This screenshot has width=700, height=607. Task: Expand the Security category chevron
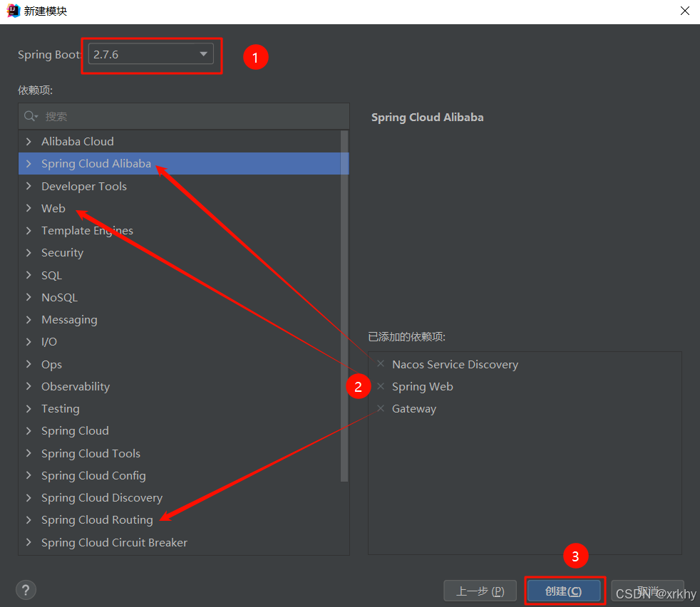click(29, 253)
